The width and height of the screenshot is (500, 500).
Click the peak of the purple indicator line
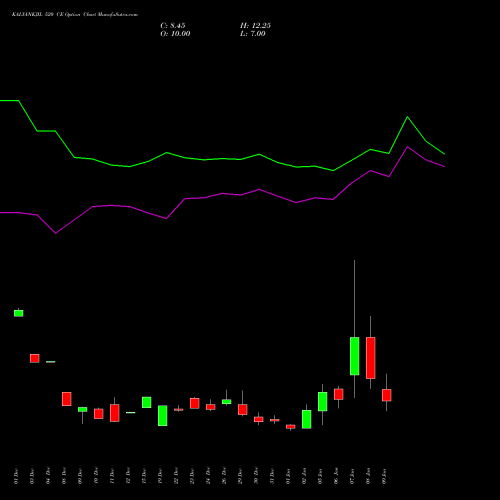coord(407,147)
